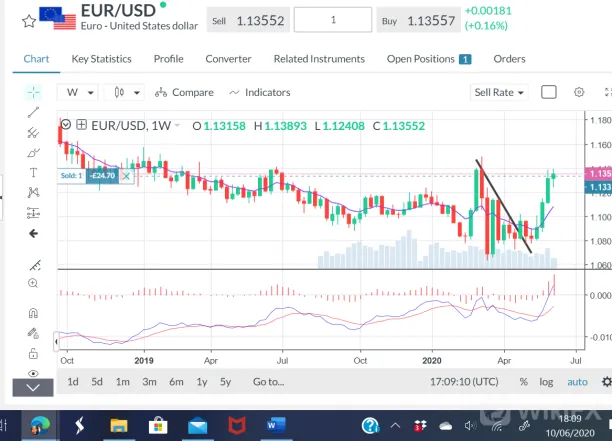Viewport: 612px width, 441px height.
Task: Click the 17:09:10 (UTC) timezone selector
Action: pos(464,382)
